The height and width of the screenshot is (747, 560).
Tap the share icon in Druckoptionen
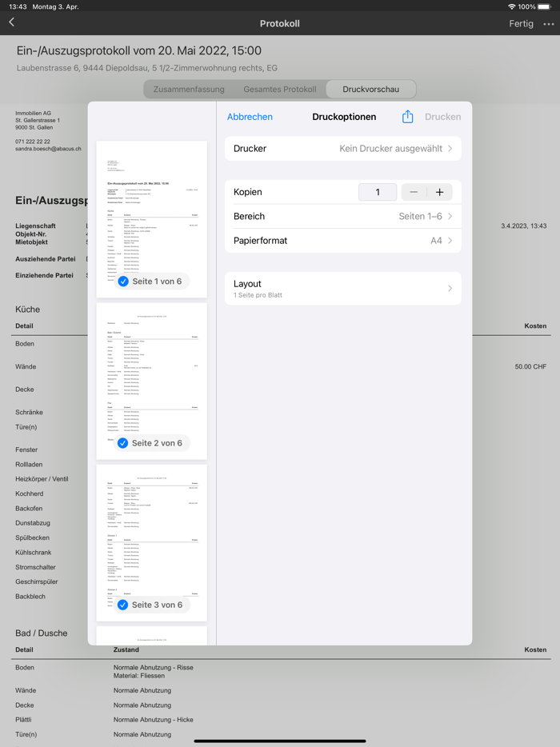pos(407,117)
